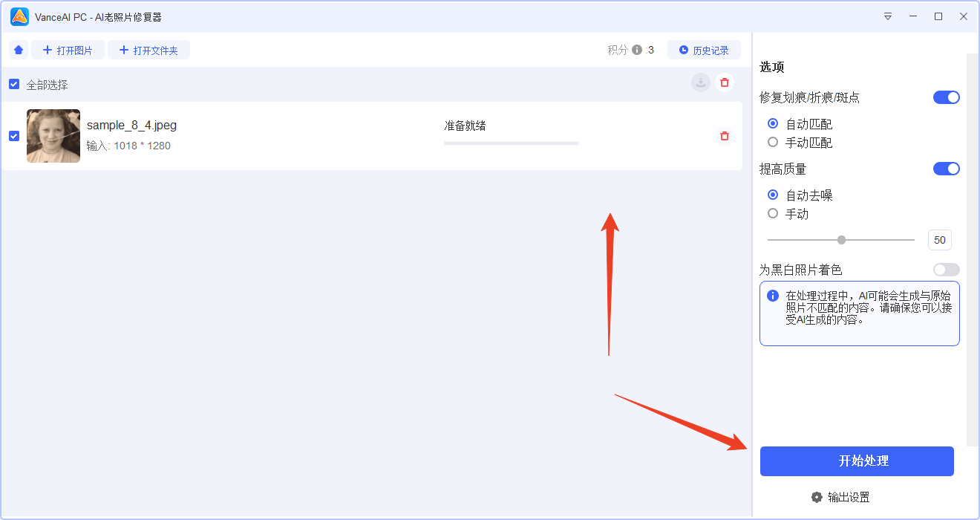
Task: Open the title bar dropdown arrow menu
Action: (888, 16)
